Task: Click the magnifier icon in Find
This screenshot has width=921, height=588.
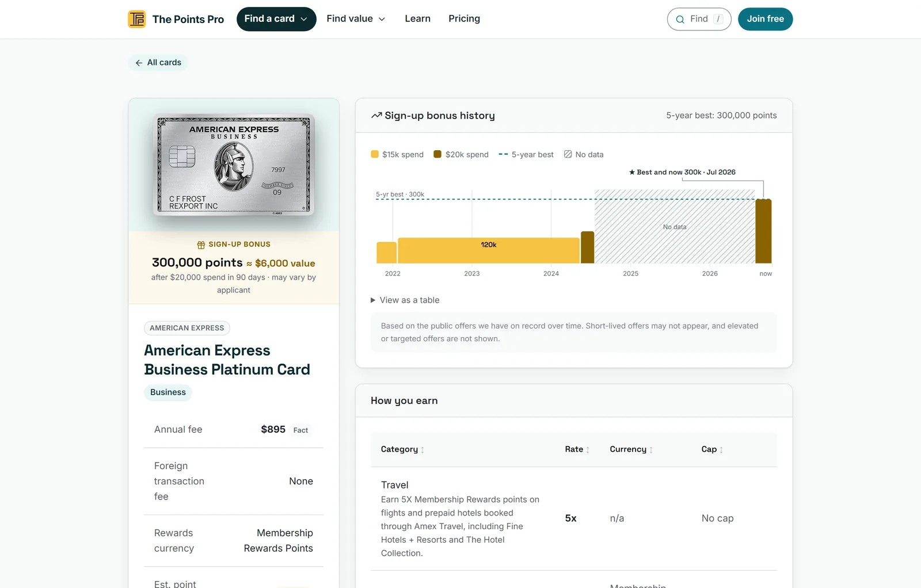Action: tap(680, 19)
